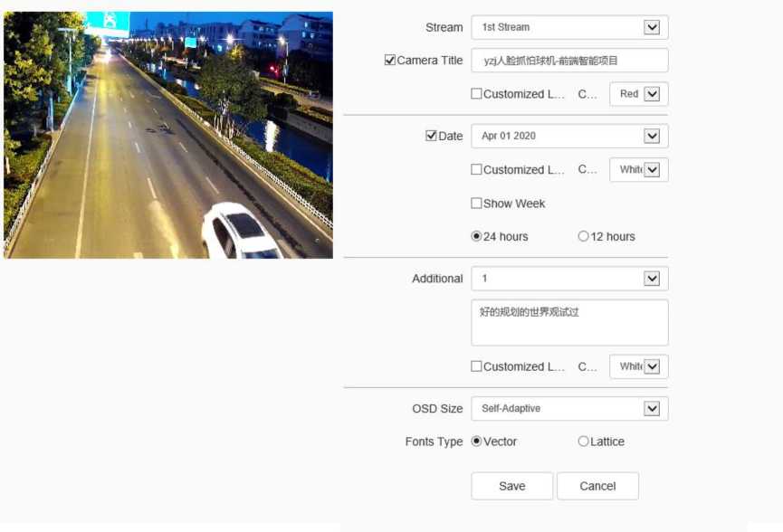Select the 24 hours radio button
Image resolution: width=783 pixels, height=532 pixels.
[477, 236]
